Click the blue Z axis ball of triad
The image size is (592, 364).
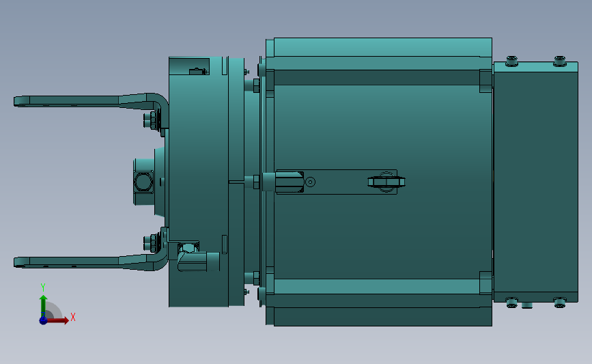pyautogui.click(x=43, y=320)
